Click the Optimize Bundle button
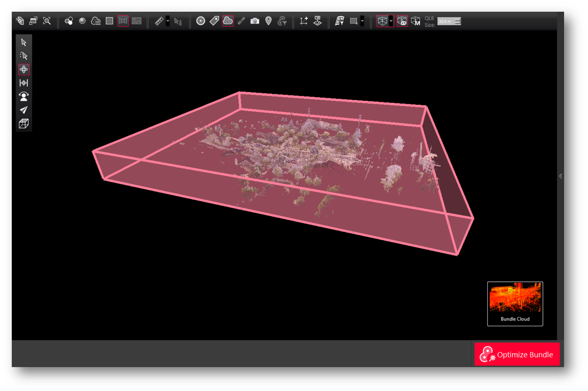This screenshot has width=588, height=391. (x=517, y=354)
